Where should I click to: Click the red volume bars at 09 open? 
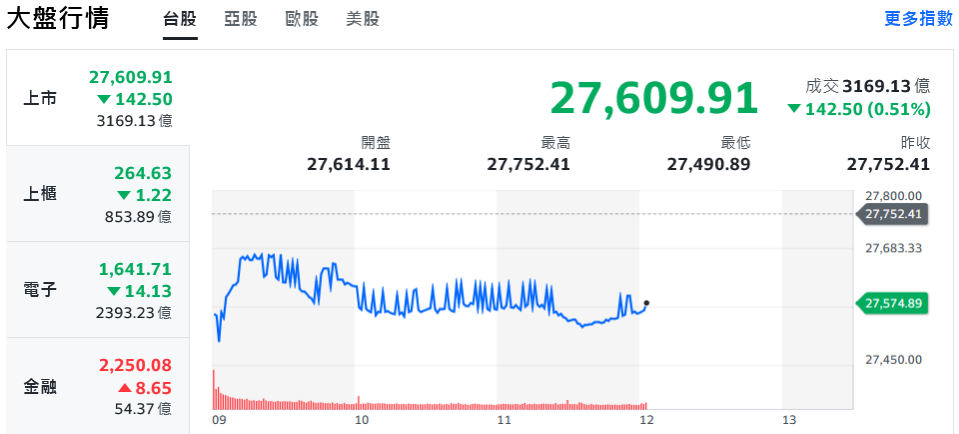pyautogui.click(x=214, y=390)
